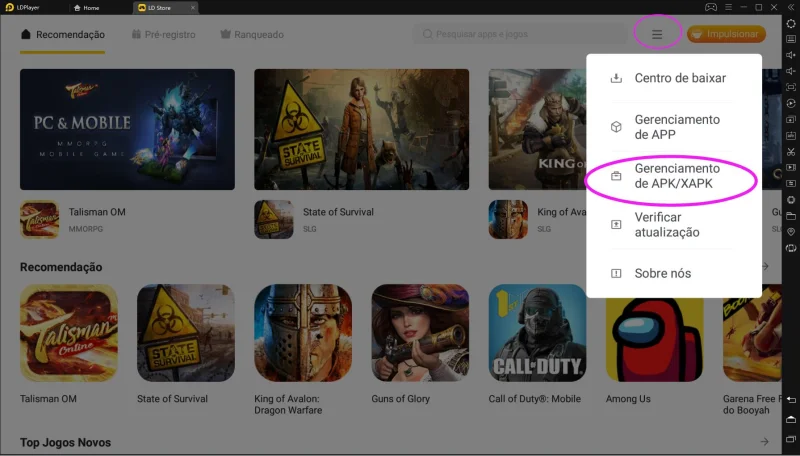Click the synchronizer icon below the recorder
The width and height of the screenshot is (800, 456).
click(791, 184)
